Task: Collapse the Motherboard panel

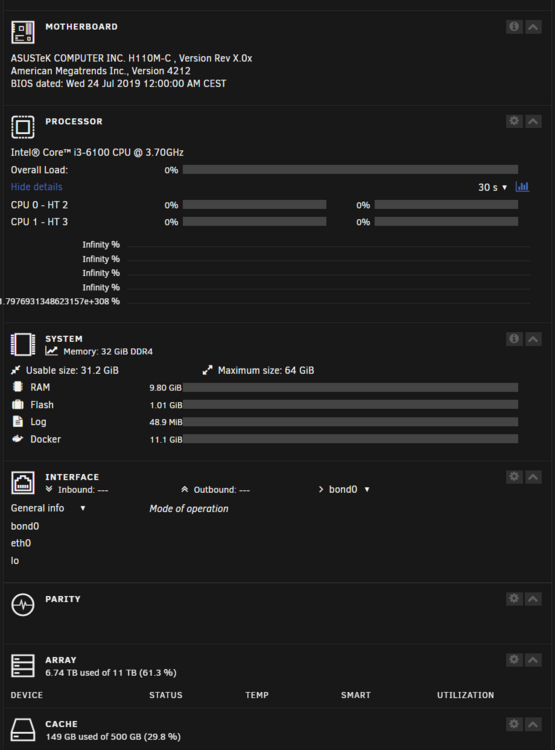Action: 533,27
